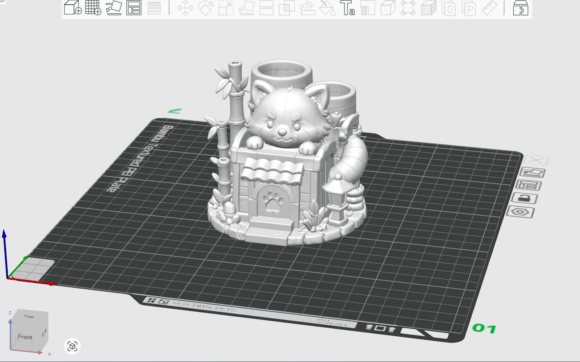The image size is (580, 362).
Task: Click the square with corner handles icon
Action: 408,7
